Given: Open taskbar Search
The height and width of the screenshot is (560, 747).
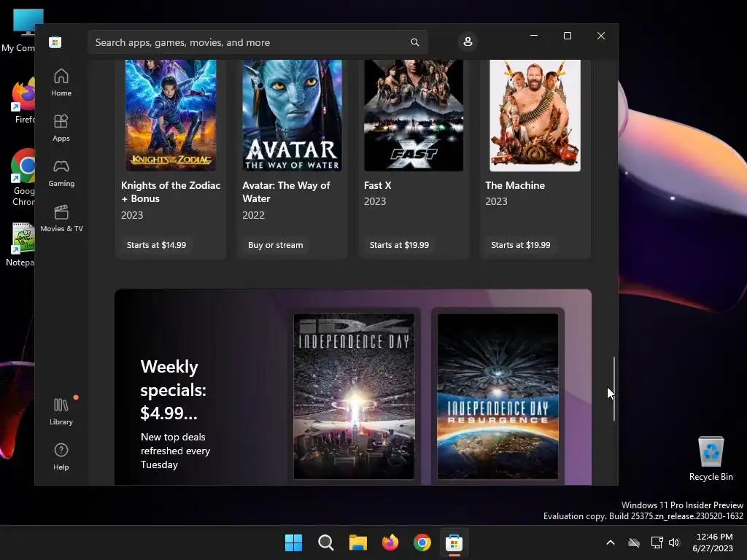Looking at the screenshot, I should (x=326, y=542).
